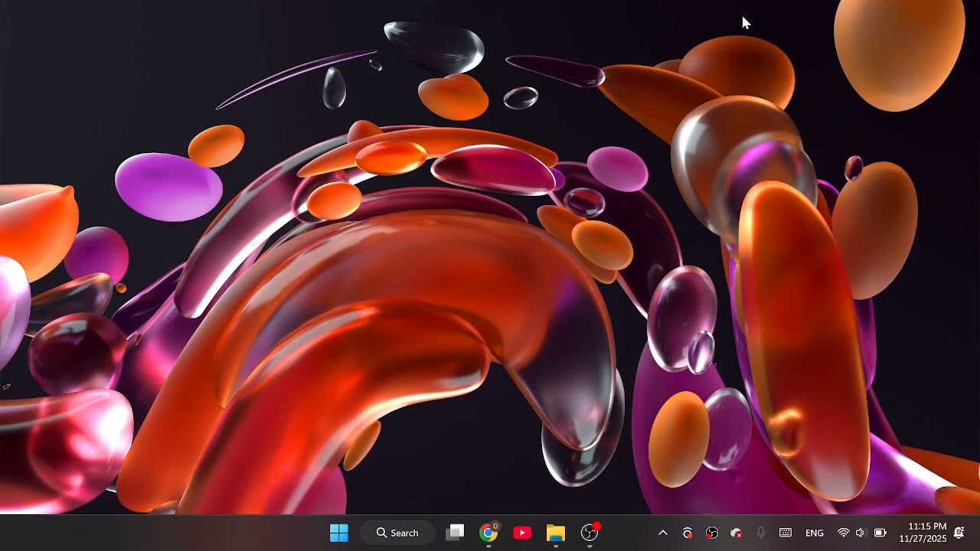Image resolution: width=980 pixels, height=551 pixels.
Task: Switch to OBS Studio on the taskbar
Action: 590,533
